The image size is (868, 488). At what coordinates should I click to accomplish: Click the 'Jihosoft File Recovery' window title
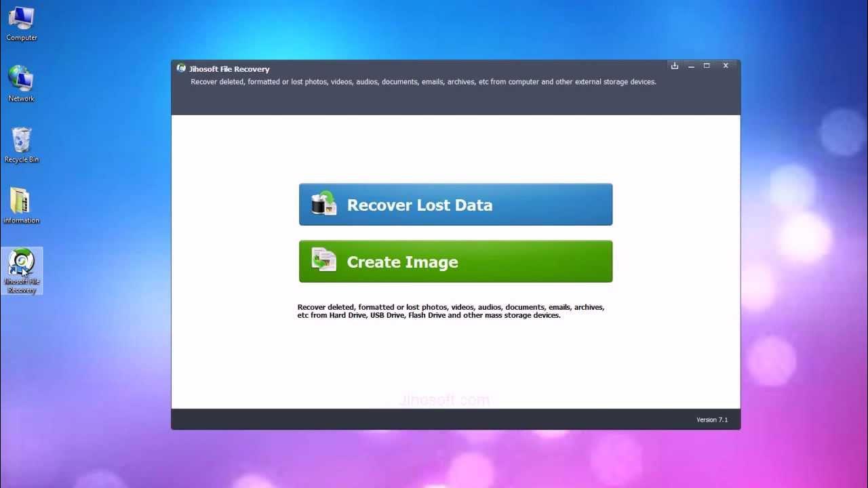pos(229,69)
